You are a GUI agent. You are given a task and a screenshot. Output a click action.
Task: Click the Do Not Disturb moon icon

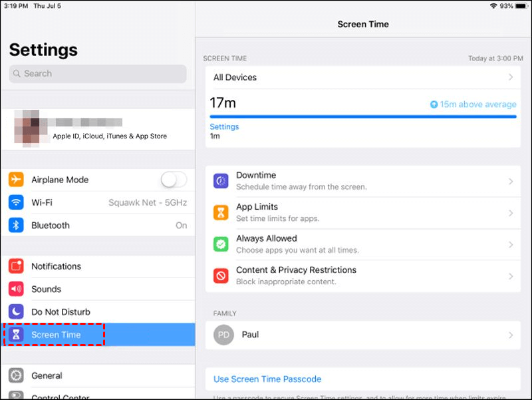coord(16,311)
